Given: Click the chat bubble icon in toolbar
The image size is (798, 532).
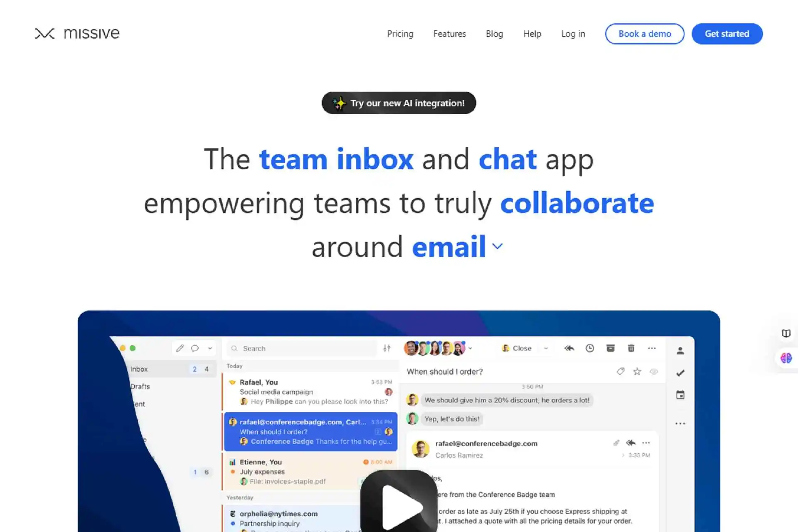Looking at the screenshot, I should 196,348.
